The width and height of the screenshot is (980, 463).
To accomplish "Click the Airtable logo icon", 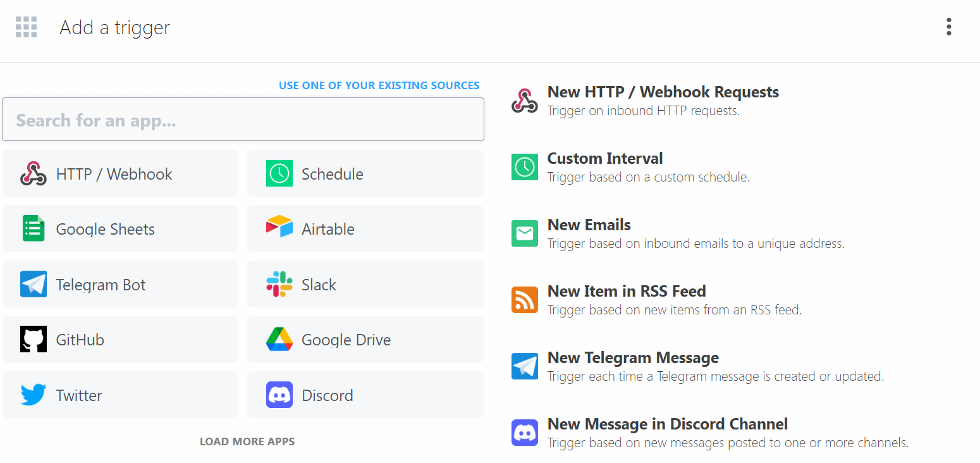I will click(279, 227).
